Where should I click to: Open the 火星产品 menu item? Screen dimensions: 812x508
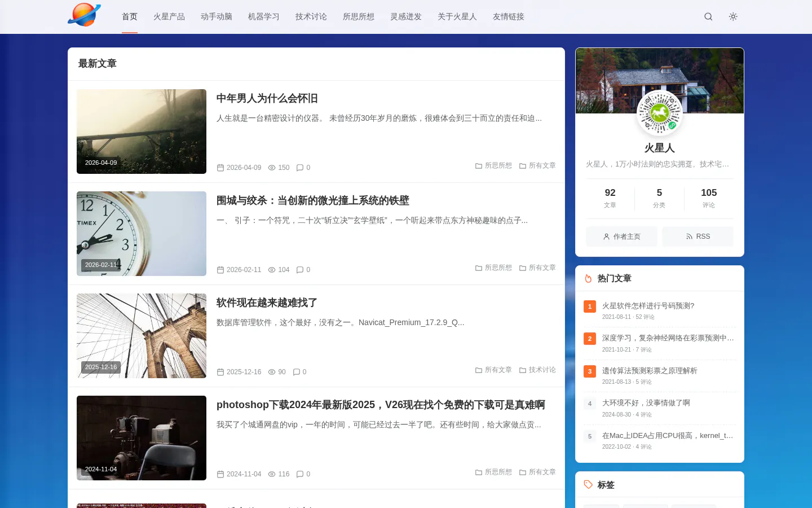[x=169, y=16]
